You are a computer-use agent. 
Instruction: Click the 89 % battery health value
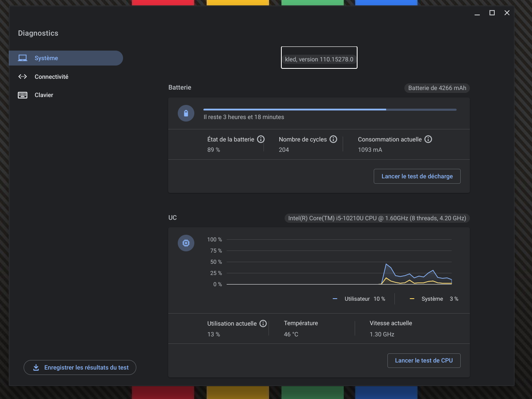(214, 150)
